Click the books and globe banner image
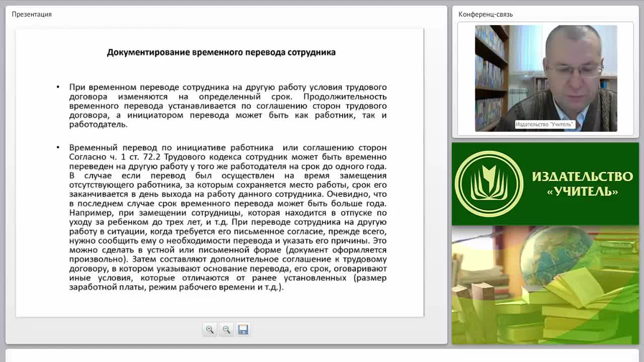 coord(545,285)
